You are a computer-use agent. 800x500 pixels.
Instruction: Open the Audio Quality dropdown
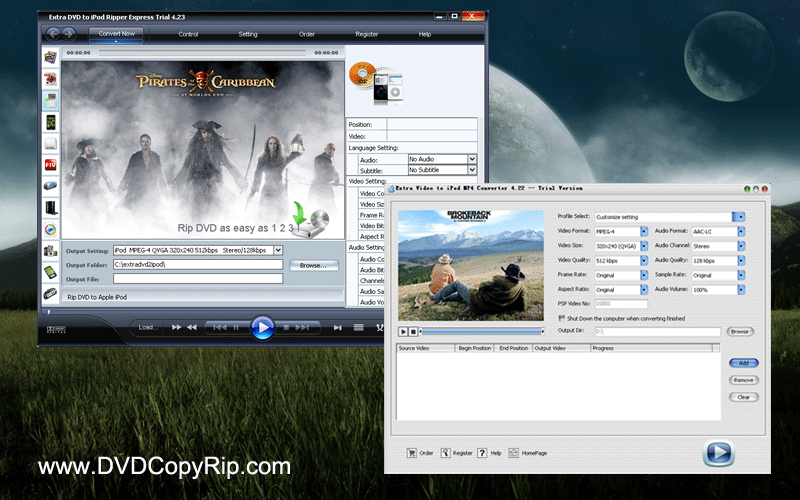click(741, 261)
